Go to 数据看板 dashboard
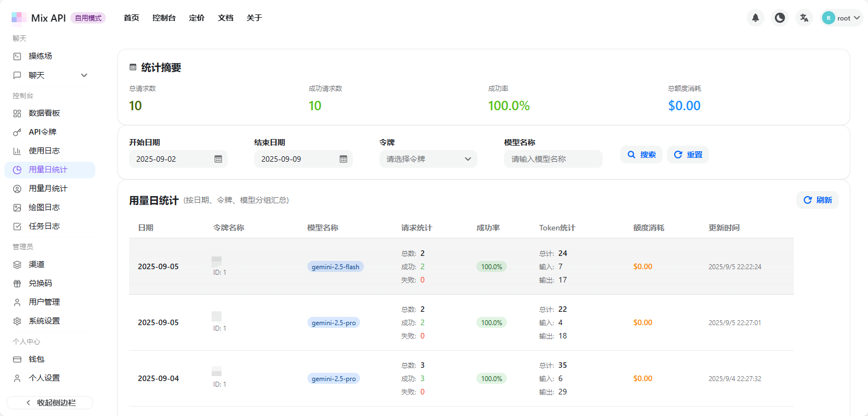 (44, 113)
